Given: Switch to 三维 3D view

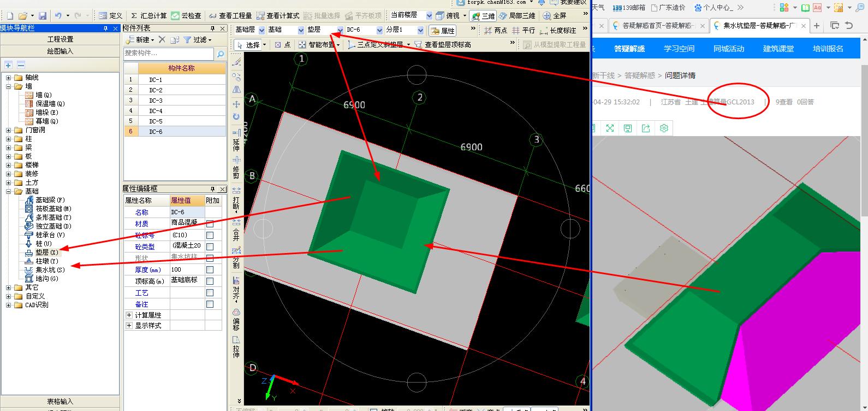Looking at the screenshot, I should coord(483,16).
